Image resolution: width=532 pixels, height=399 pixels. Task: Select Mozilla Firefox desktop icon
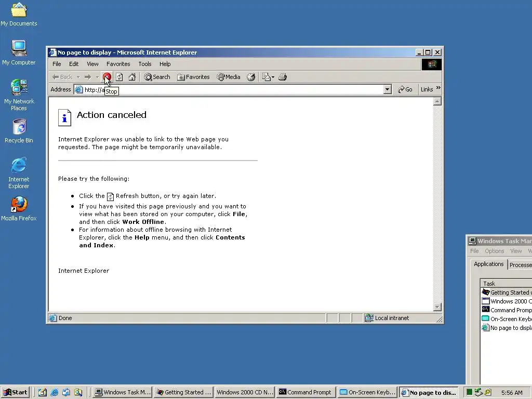(x=19, y=209)
